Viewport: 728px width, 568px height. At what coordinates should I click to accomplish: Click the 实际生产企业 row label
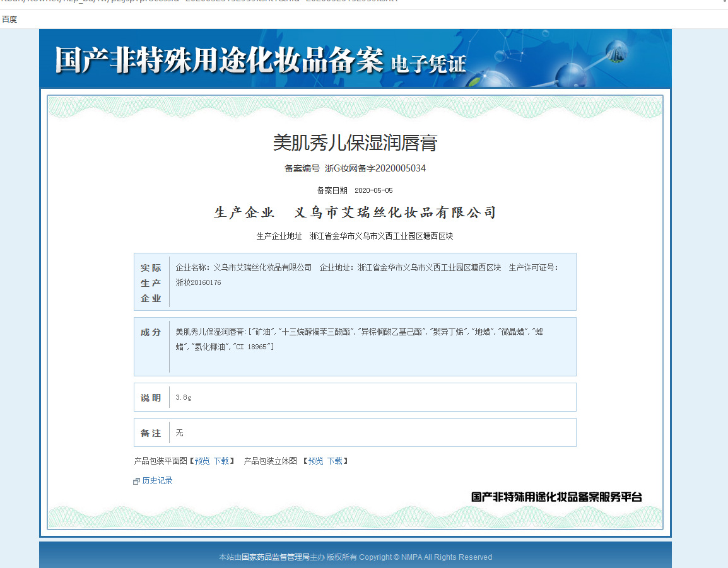coord(151,282)
